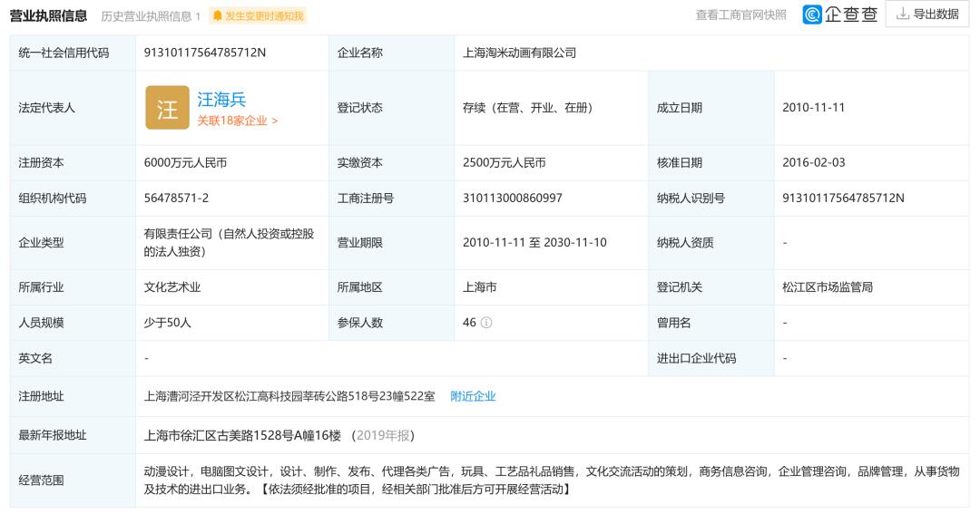The width and height of the screenshot is (980, 514).
Task: Click establishment date 2010-11-11
Action: tap(814, 107)
